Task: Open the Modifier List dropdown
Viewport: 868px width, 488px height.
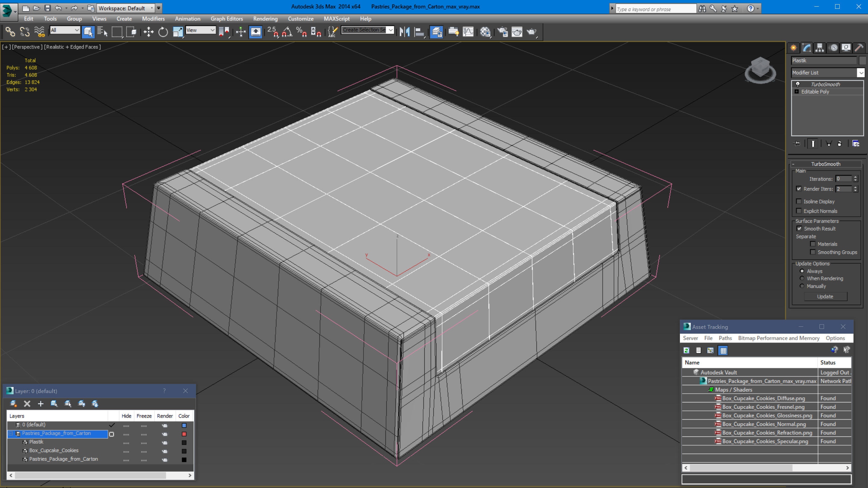Action: point(860,72)
